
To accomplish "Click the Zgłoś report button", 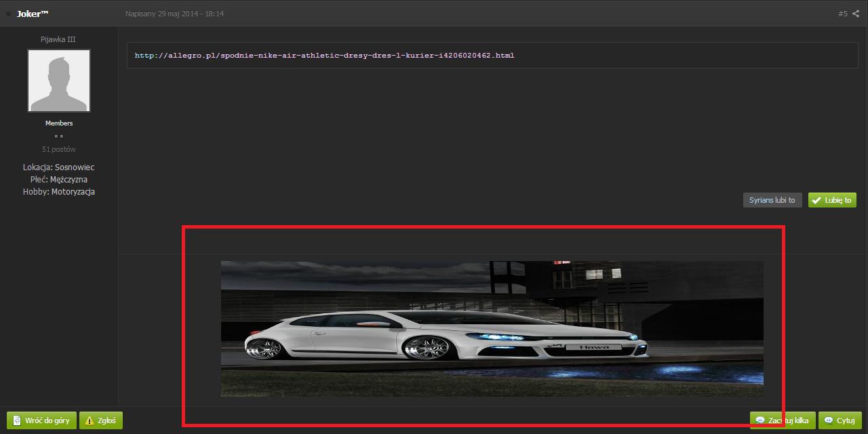I will (x=101, y=420).
